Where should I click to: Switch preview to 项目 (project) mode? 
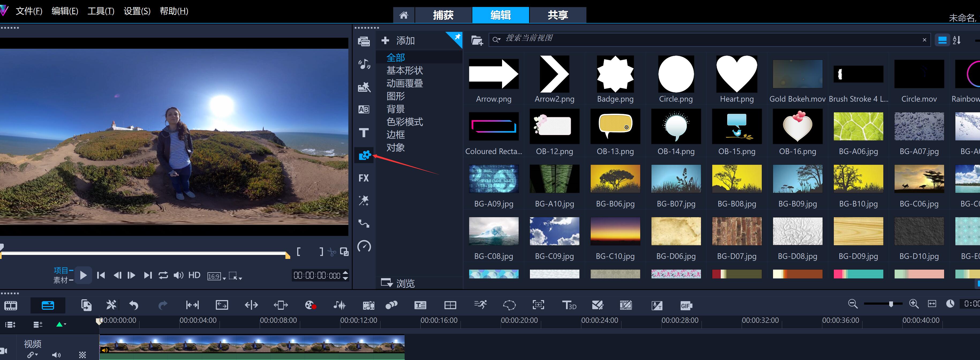pyautogui.click(x=61, y=270)
